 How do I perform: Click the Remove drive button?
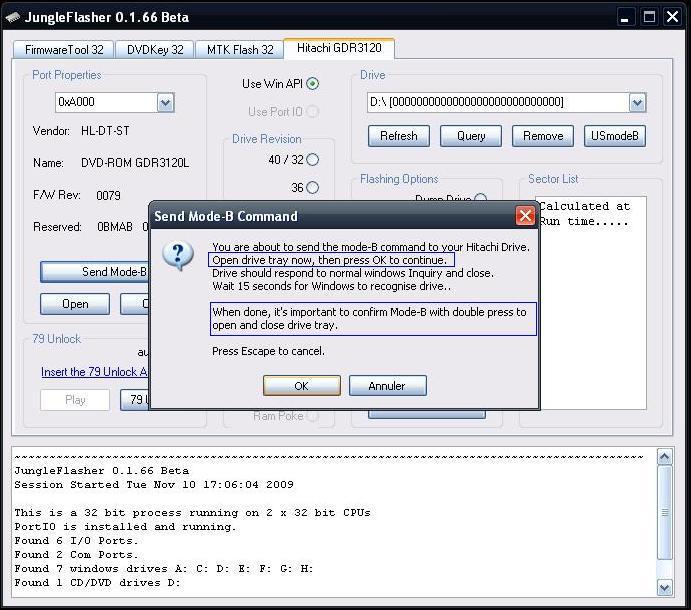543,136
